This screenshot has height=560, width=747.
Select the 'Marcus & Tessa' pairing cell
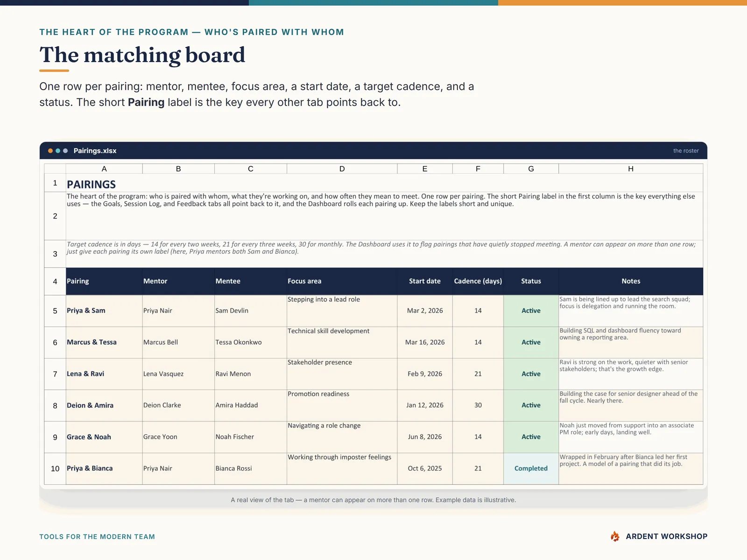(x=104, y=343)
